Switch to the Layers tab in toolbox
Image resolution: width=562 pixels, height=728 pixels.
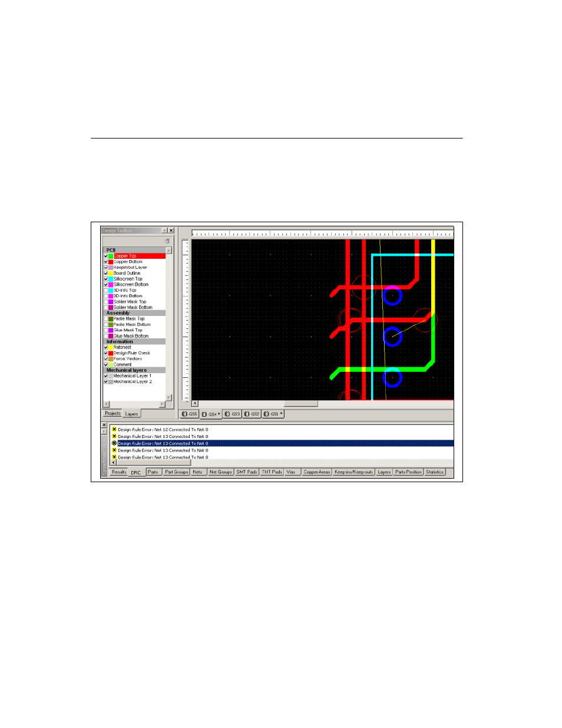click(131, 414)
